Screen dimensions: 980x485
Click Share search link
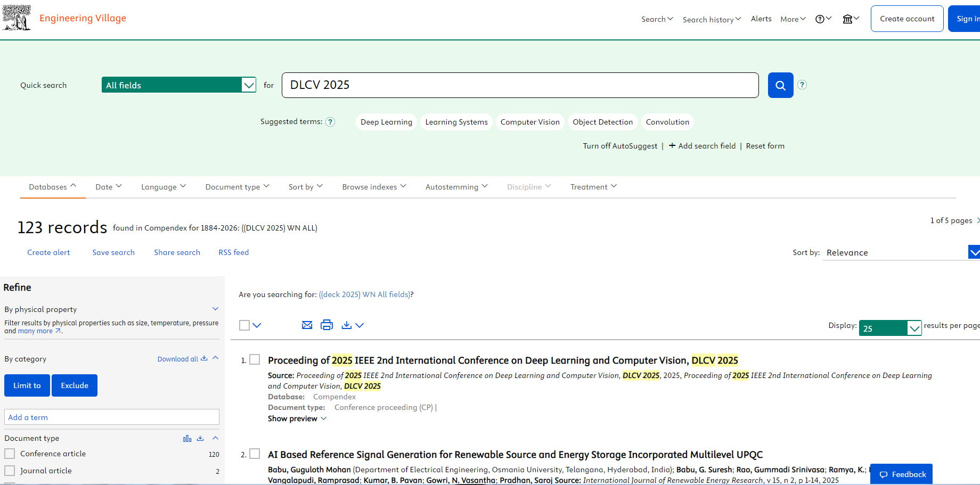coord(177,252)
